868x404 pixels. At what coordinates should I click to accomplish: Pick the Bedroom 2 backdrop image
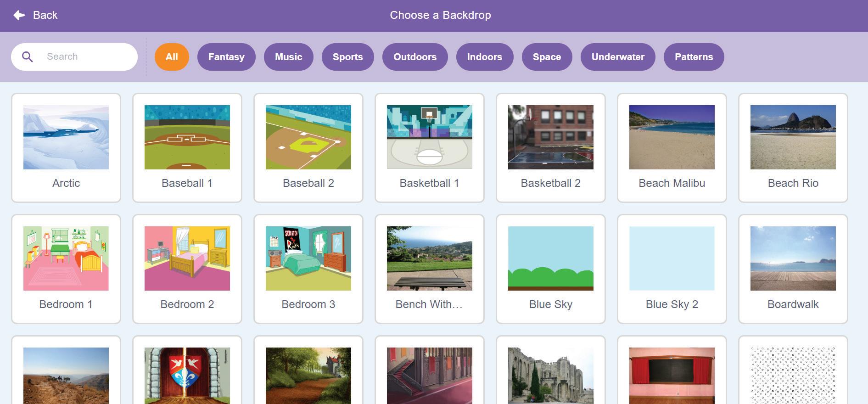(x=187, y=258)
